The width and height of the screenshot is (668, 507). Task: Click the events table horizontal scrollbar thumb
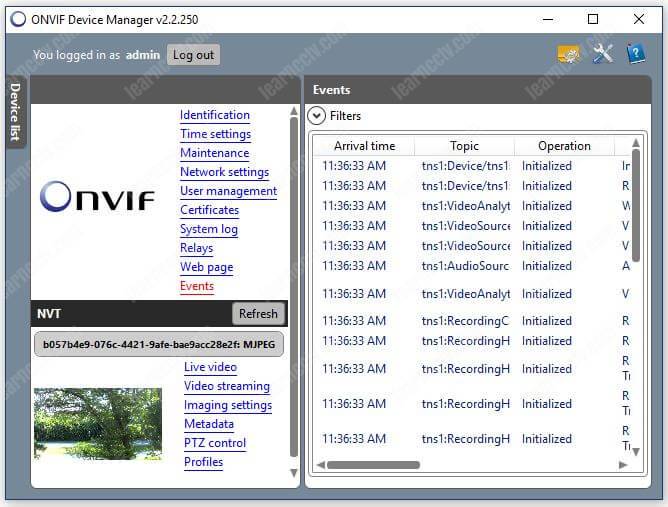[373, 465]
